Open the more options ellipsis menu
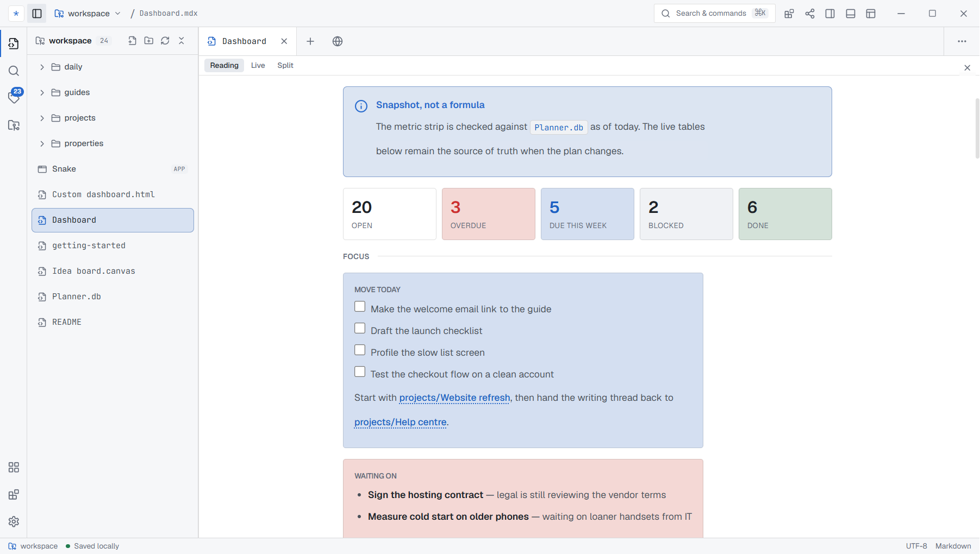Screen dimensions: 980x554 962,41
